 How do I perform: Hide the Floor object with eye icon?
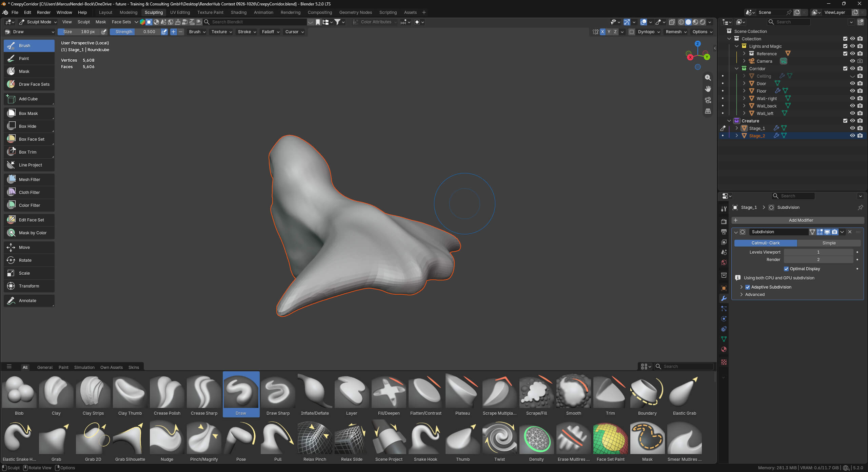point(852,91)
